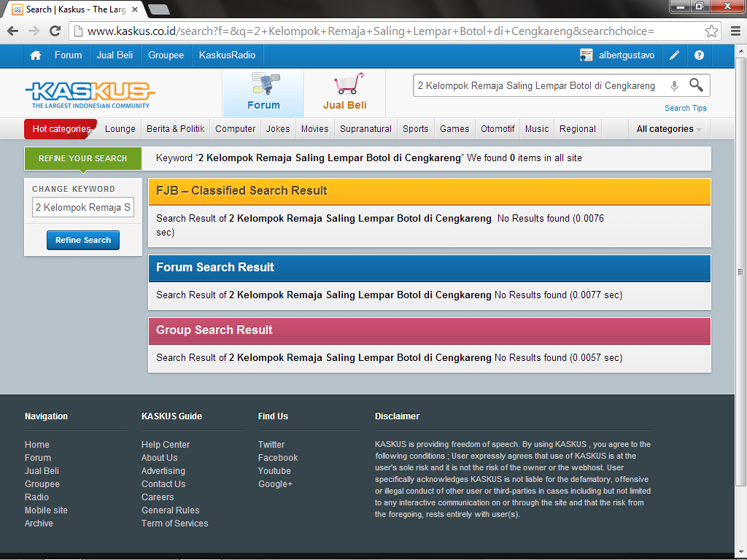This screenshot has width=747, height=560.
Task: Open the About Us footer link
Action: 160,458
